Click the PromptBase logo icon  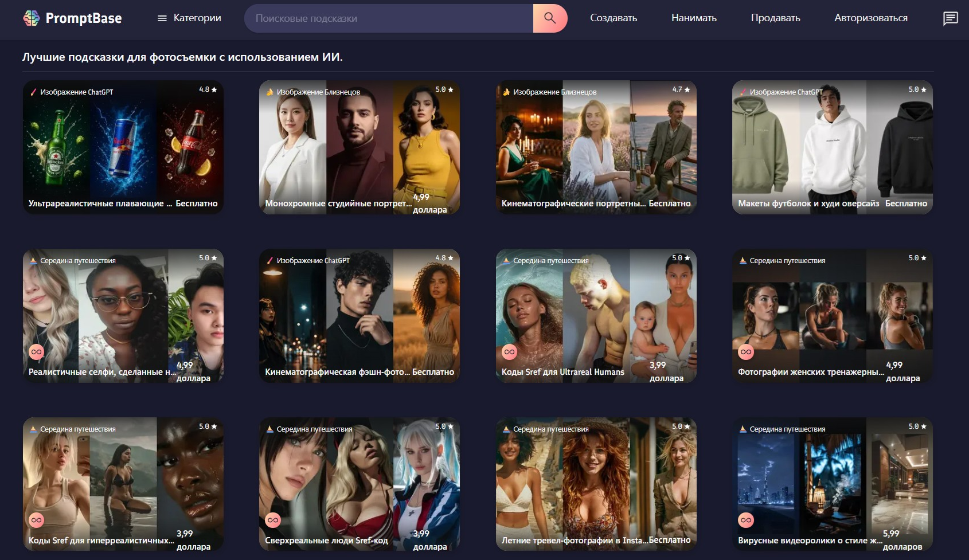(x=32, y=18)
